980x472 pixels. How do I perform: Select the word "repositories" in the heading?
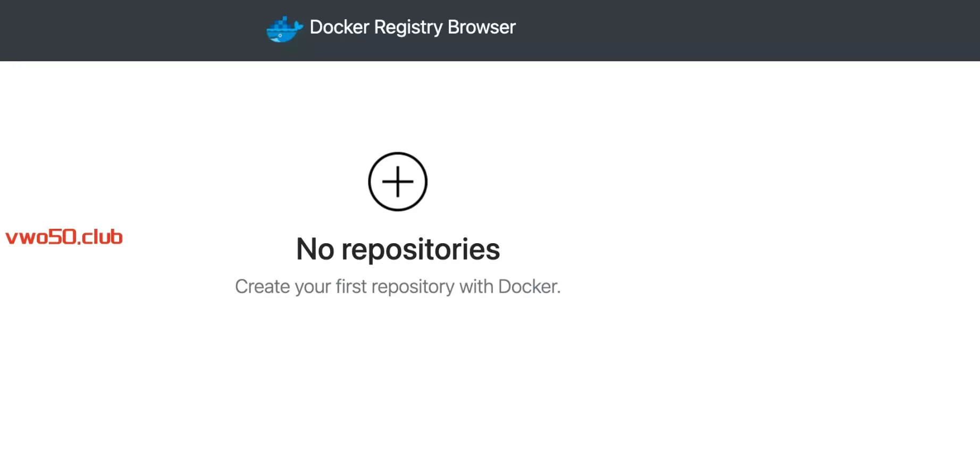pyautogui.click(x=421, y=249)
